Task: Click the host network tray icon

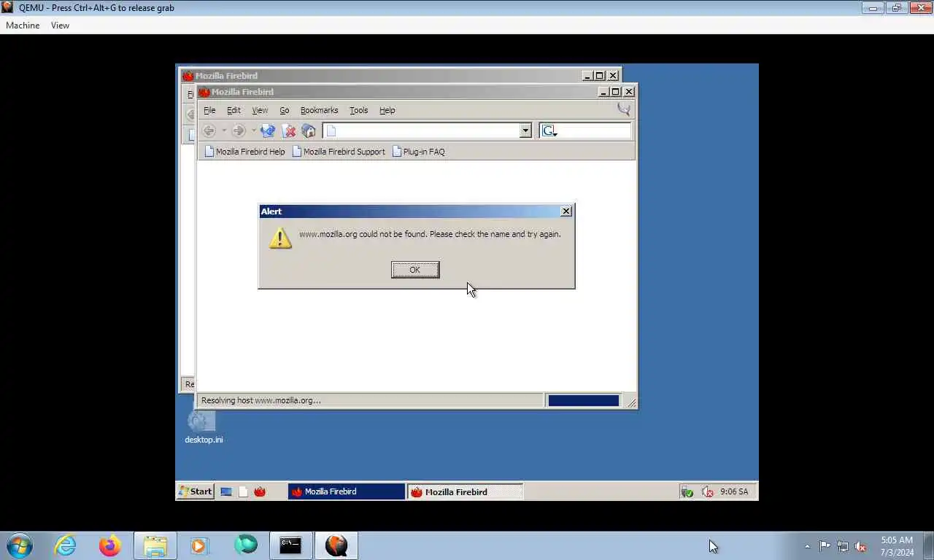Action: pos(843,546)
